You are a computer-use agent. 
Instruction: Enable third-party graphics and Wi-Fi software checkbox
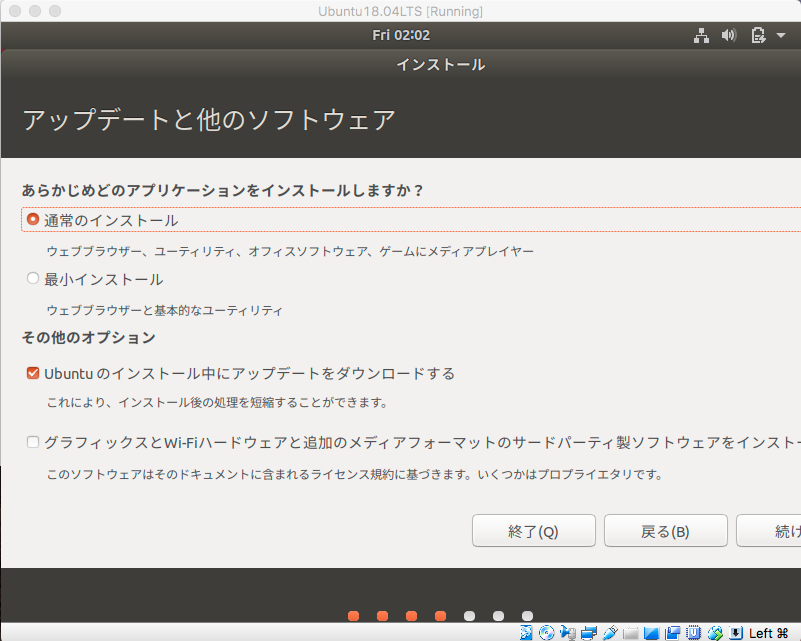pos(33,442)
